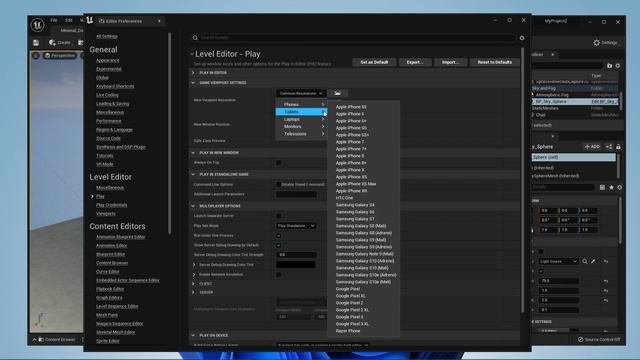
Task: Open the Content Drawer in status bar
Action: [x=57, y=339]
